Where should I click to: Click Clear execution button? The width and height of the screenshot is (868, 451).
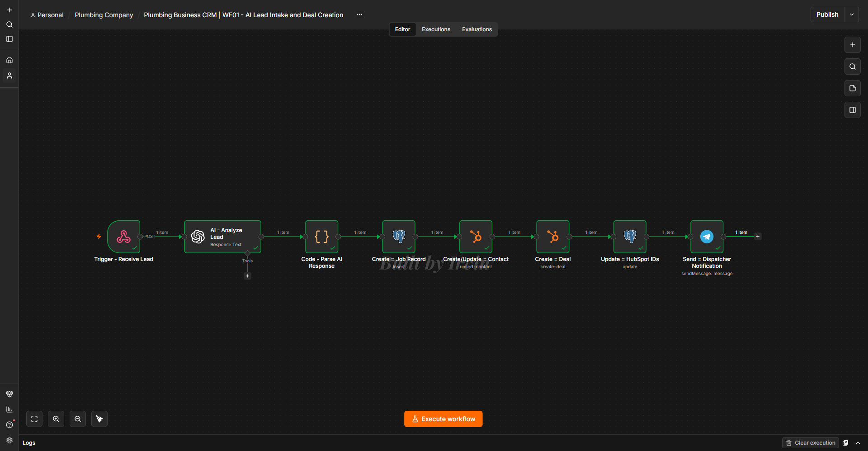[x=810, y=443]
